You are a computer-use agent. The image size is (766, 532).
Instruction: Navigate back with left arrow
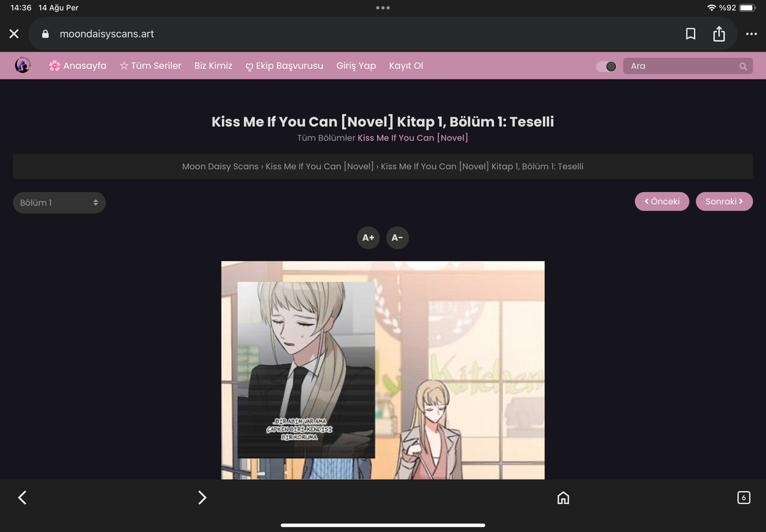pyautogui.click(x=22, y=498)
